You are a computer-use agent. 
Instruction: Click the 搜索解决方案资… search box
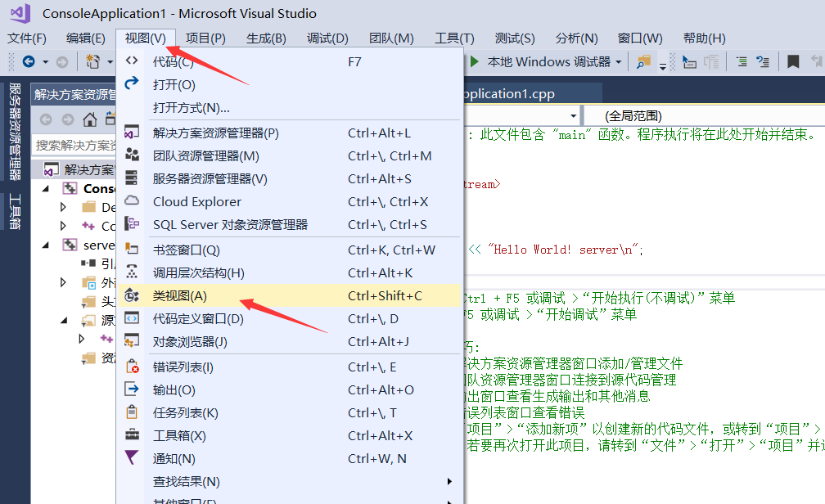[x=74, y=145]
